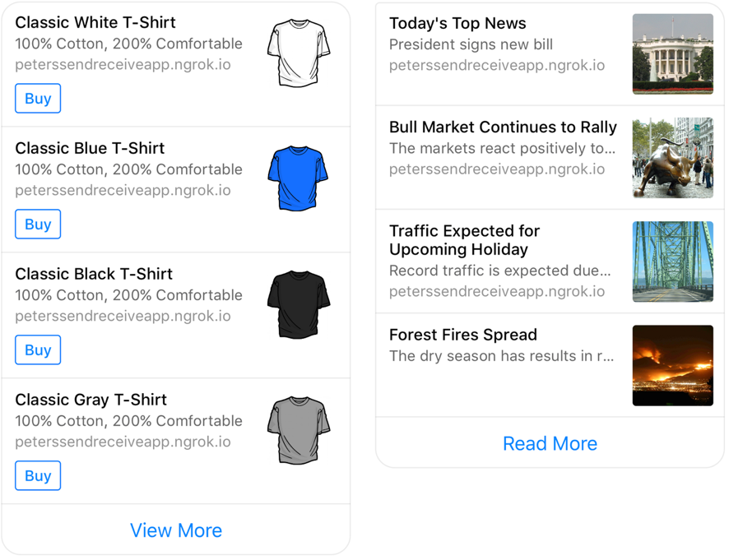
Task: Buy the Classic Black T-Shirt
Action: tap(38, 349)
